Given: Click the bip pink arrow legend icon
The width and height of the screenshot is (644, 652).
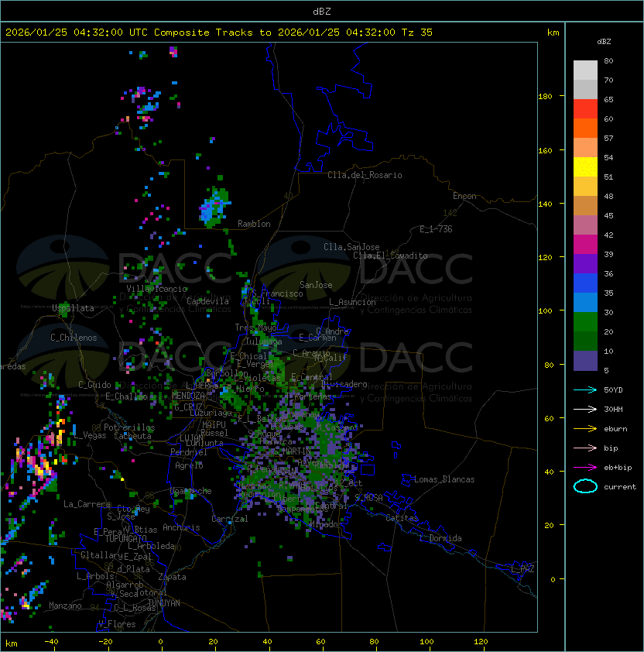Looking at the screenshot, I should coord(585,448).
